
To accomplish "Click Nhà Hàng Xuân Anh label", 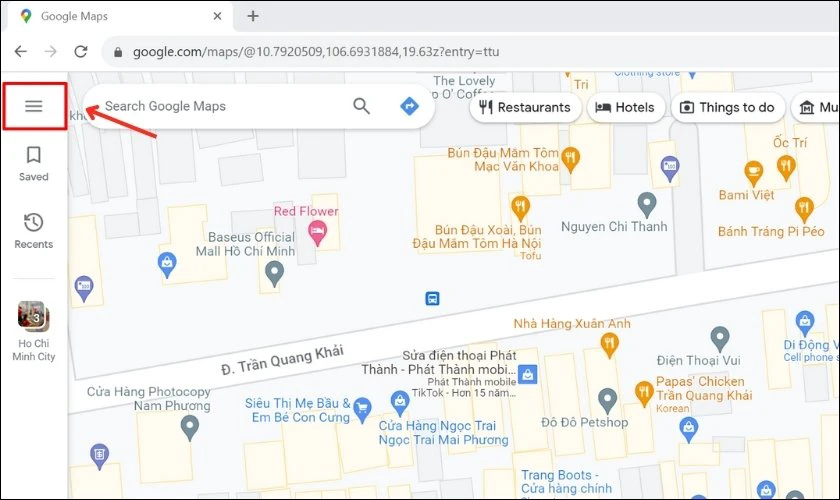I will click(572, 324).
